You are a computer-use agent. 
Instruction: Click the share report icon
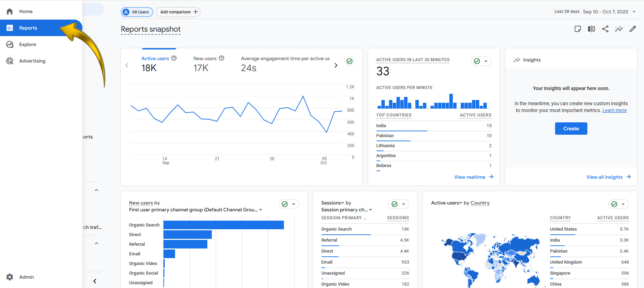605,29
